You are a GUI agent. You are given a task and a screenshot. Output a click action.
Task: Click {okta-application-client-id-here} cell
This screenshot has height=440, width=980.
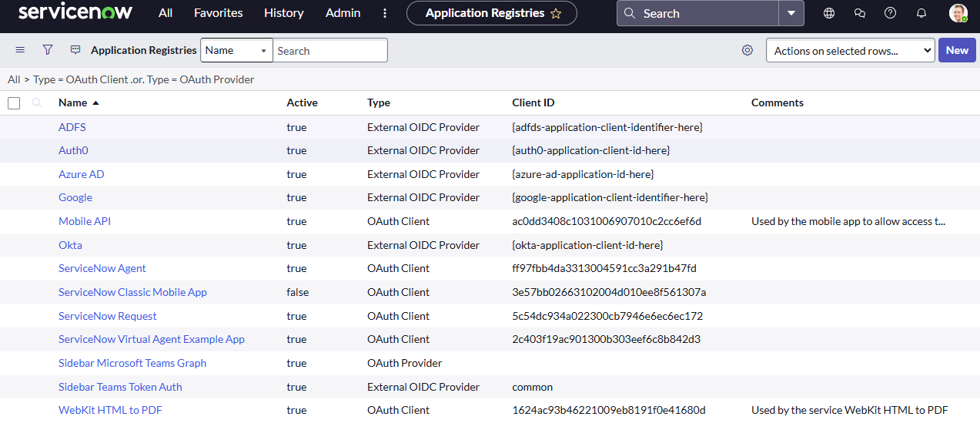coord(587,245)
